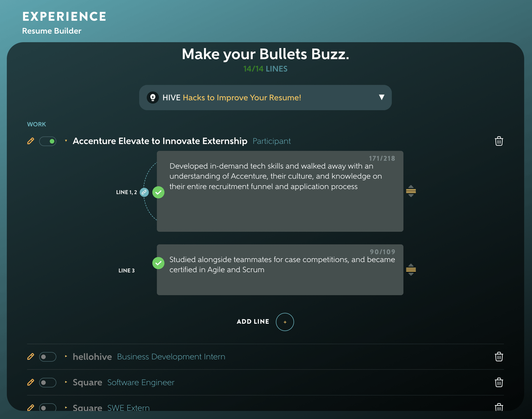Screen dimensions: 532x419
Task: Open Hacks to Improve Your Resume link
Action: 242,97
